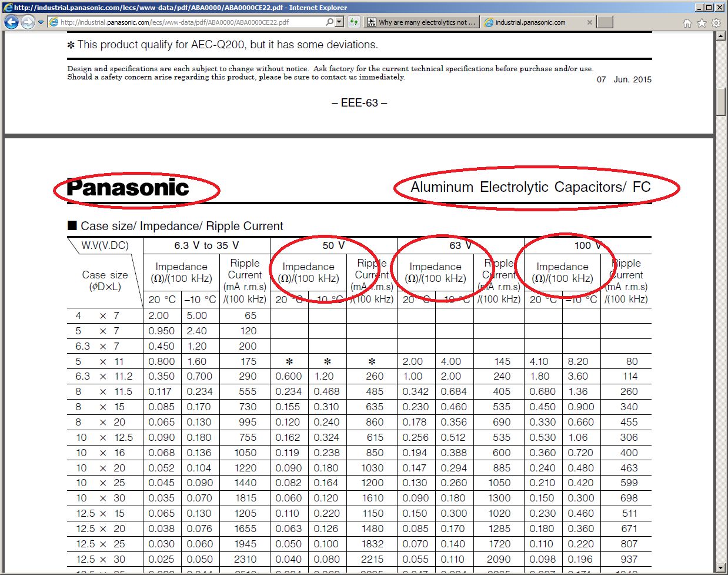
Task: Click the date '07 Jun. 2015'
Action: click(624, 79)
